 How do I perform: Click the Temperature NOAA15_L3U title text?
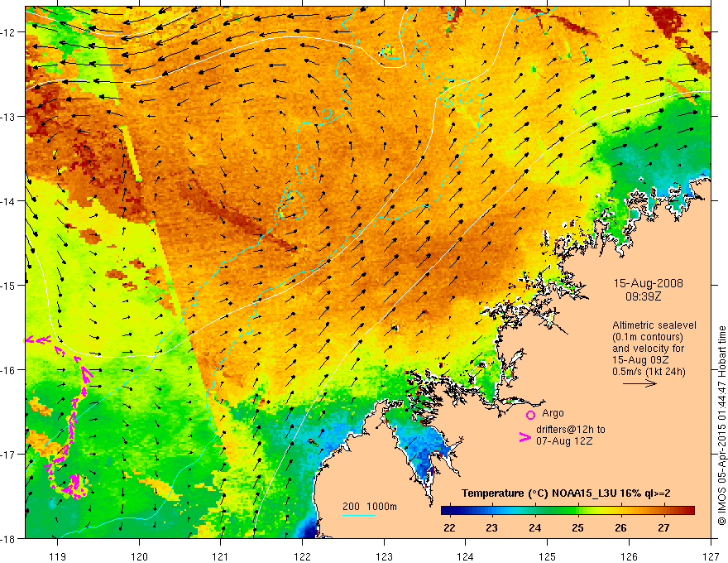[566, 493]
